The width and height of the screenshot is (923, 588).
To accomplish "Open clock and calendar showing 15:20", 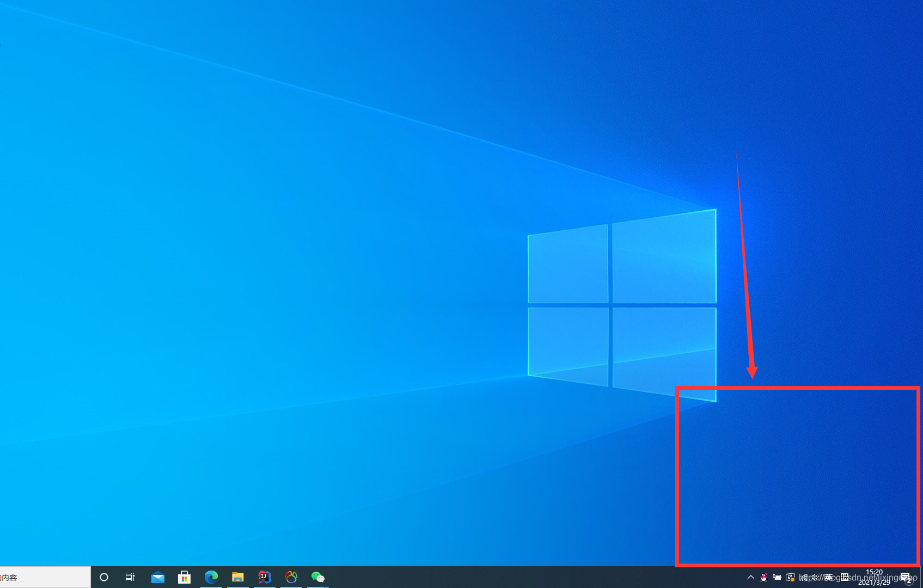I will coord(874,577).
